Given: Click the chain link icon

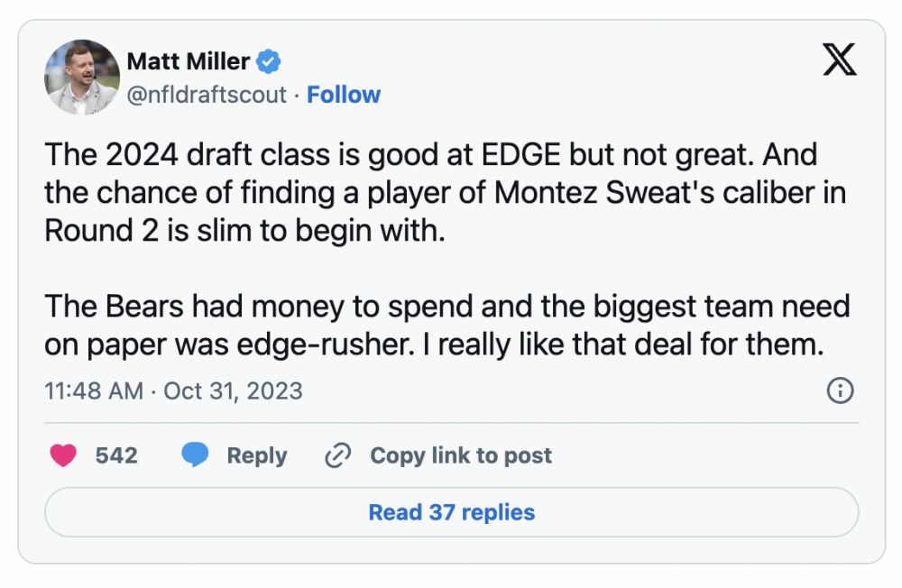Looking at the screenshot, I should pos(337,455).
